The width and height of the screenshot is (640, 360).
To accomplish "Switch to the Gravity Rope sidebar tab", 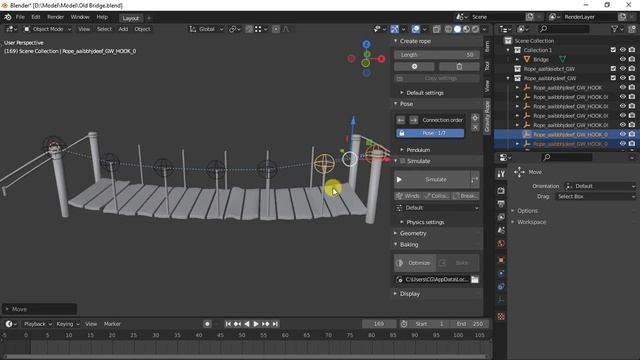I will [x=487, y=116].
